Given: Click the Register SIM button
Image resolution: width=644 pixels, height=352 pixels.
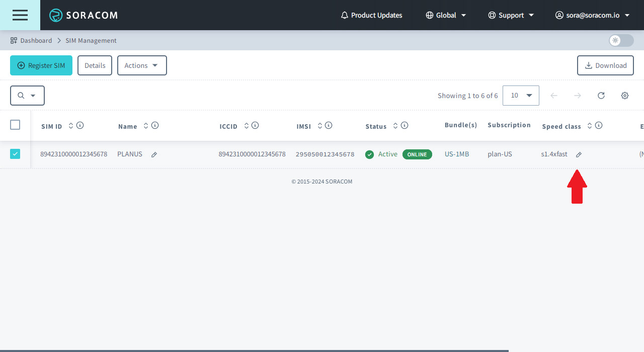Looking at the screenshot, I should coord(41,65).
